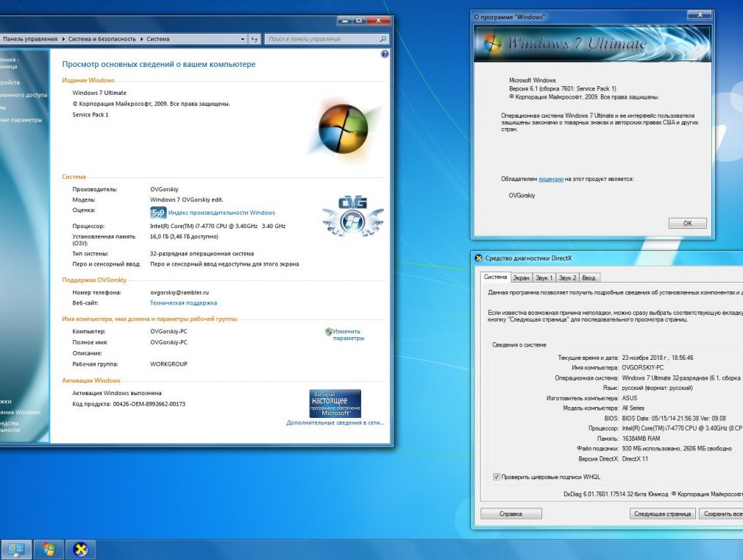
Task: Click "Service Pack 1" in the System window
Action: click(90, 115)
